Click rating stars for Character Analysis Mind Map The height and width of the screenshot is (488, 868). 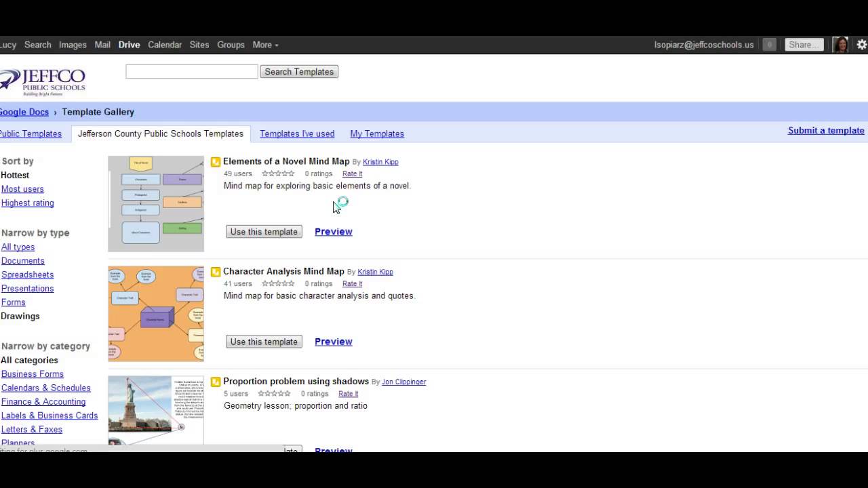pyautogui.click(x=278, y=283)
